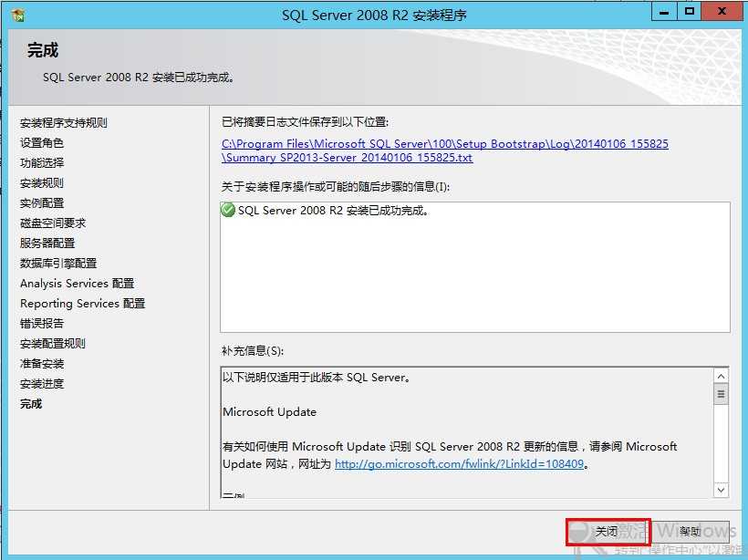Open the Microsoft Update fwlink URL
The width and height of the screenshot is (748, 560).
click(459, 463)
